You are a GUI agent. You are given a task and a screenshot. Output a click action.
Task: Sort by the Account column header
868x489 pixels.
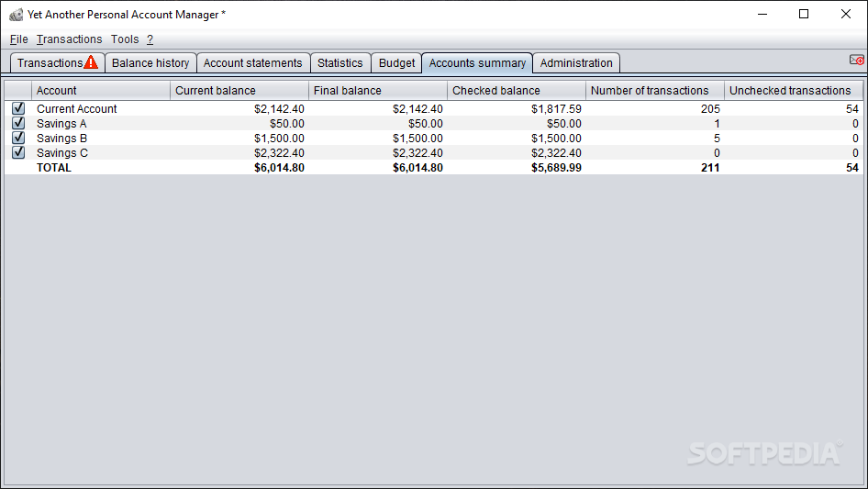(101, 90)
